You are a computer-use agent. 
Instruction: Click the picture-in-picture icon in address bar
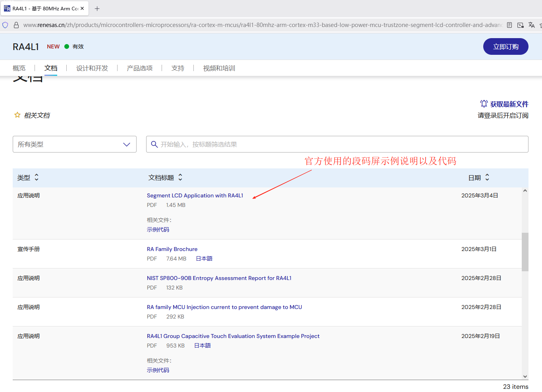click(x=521, y=25)
